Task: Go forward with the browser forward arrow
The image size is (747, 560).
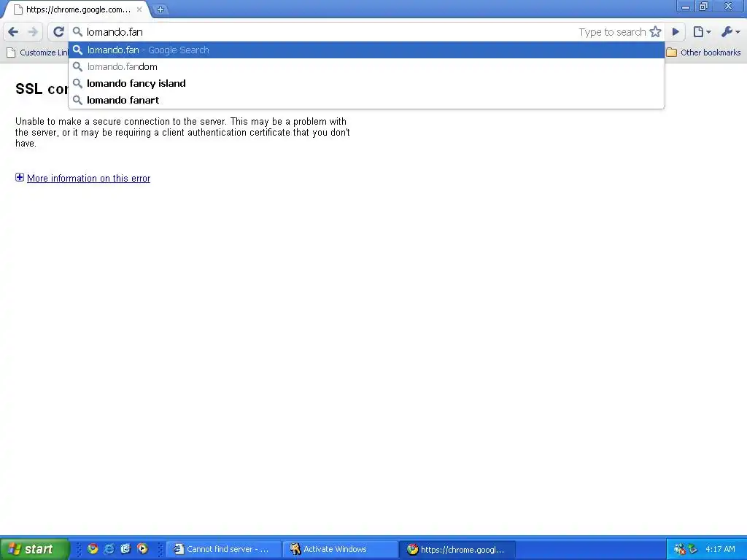Action: tap(33, 32)
